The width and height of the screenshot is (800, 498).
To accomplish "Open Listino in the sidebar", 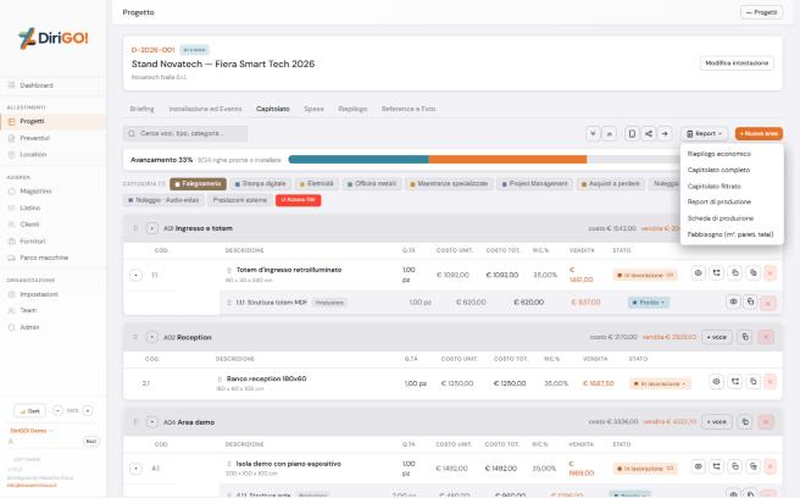I will click(x=53, y=208).
